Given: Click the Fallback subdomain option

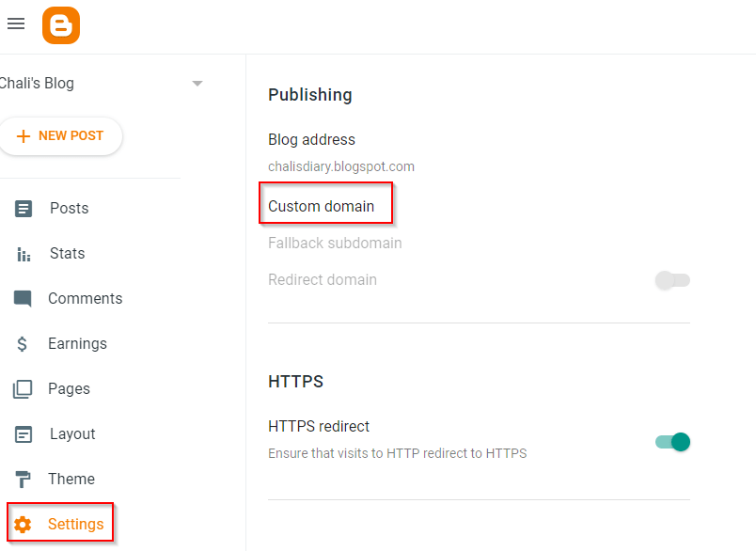Looking at the screenshot, I should pos(335,243).
